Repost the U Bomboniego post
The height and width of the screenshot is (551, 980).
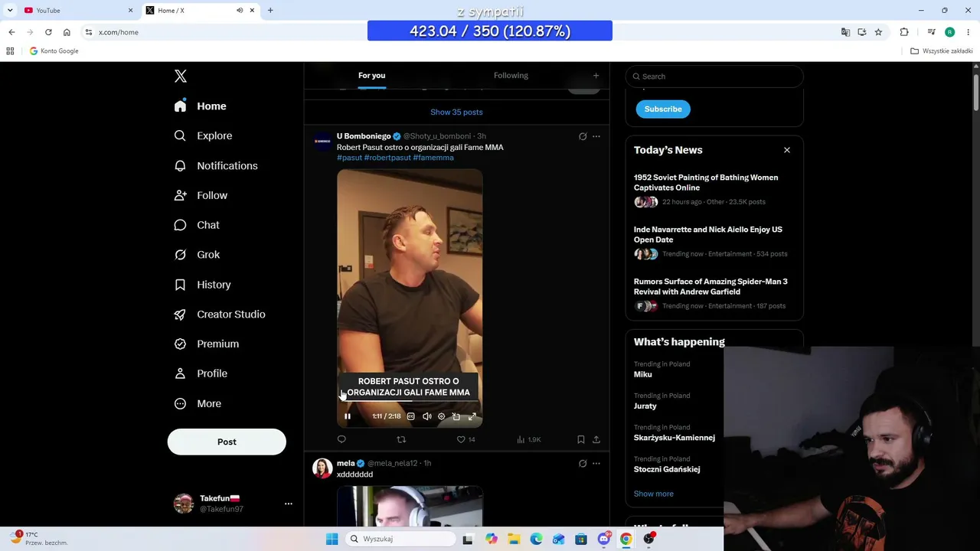(401, 439)
